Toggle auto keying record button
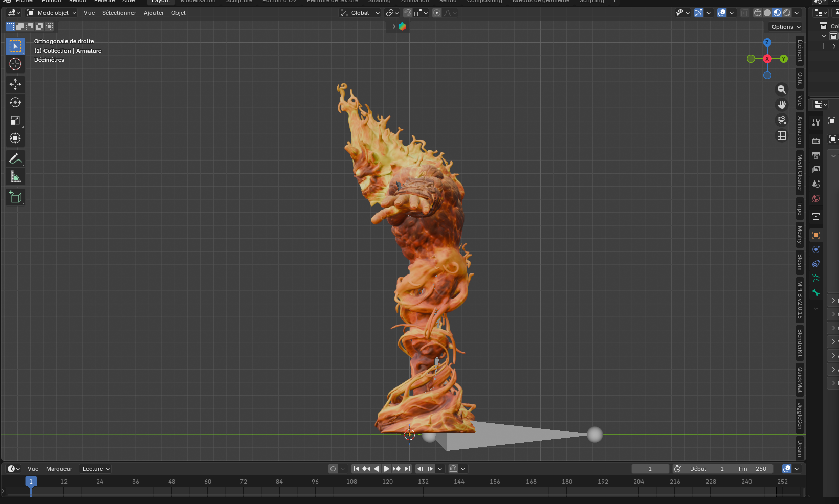This screenshot has width=839, height=504. tap(333, 469)
